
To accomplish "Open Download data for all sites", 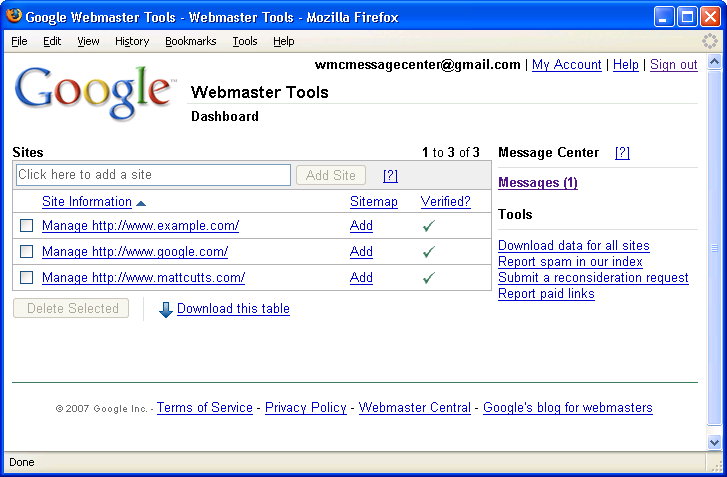I will tap(574, 246).
